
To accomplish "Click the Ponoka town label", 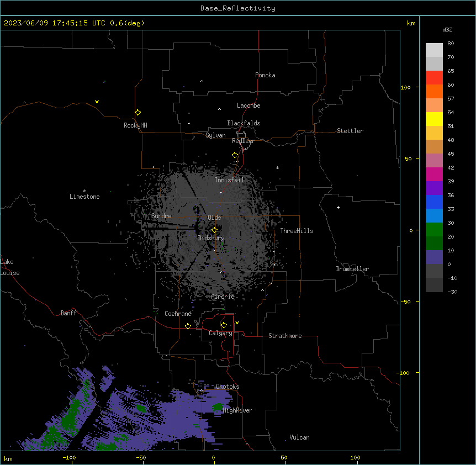I will point(265,75).
